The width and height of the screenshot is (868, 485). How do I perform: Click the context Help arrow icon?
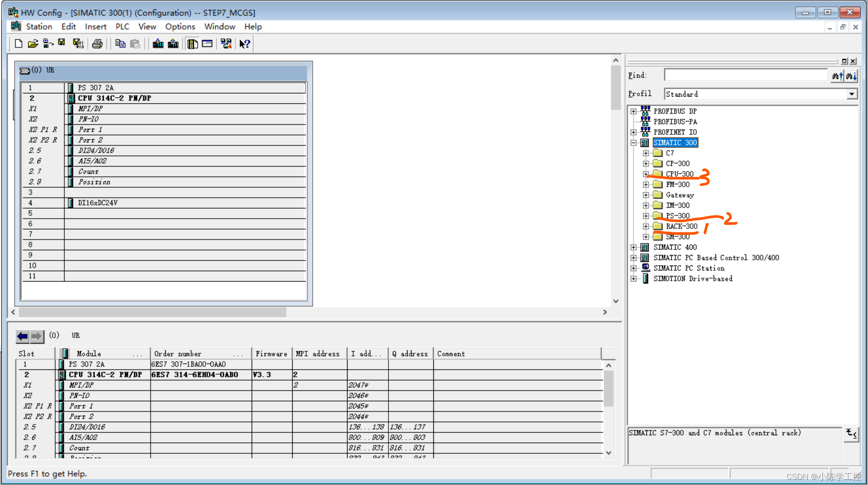point(245,44)
